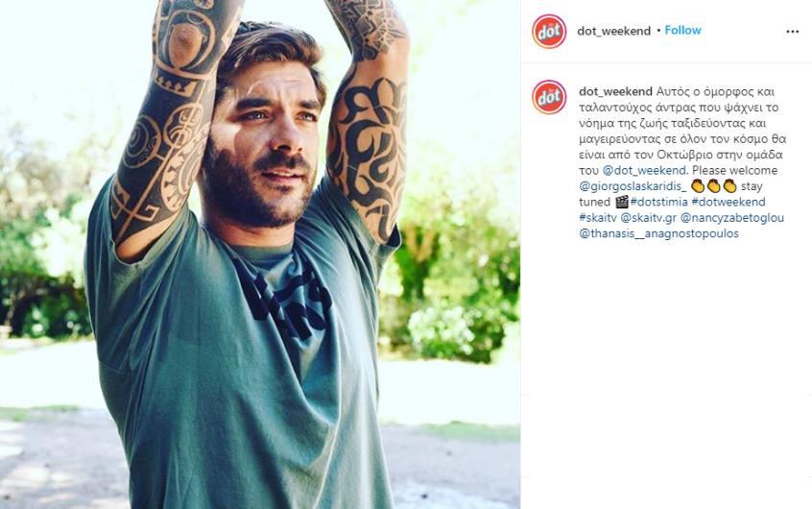
Task: Open the @dot_weekend mention in the caption
Action: [x=644, y=171]
